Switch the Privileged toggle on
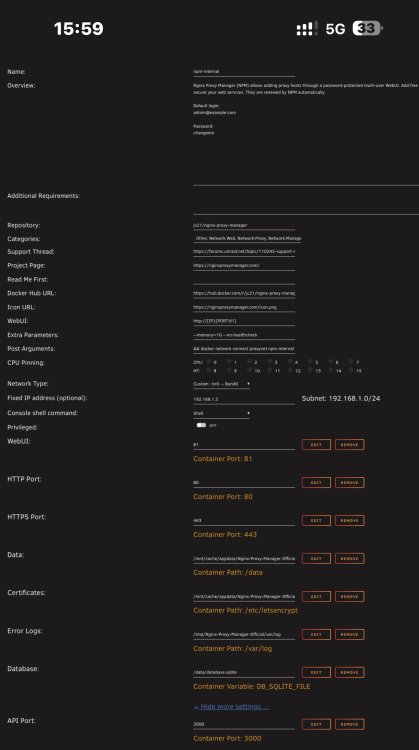 click(201, 425)
